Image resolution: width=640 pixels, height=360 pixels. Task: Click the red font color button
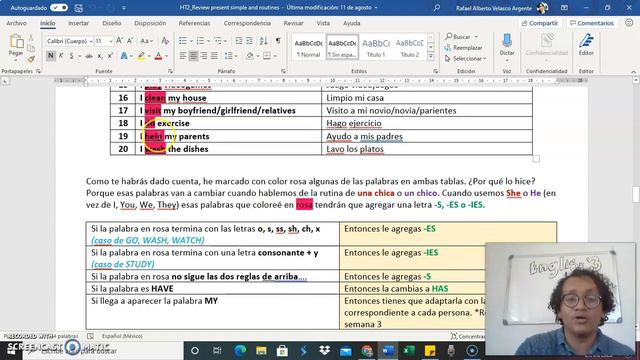(159, 56)
